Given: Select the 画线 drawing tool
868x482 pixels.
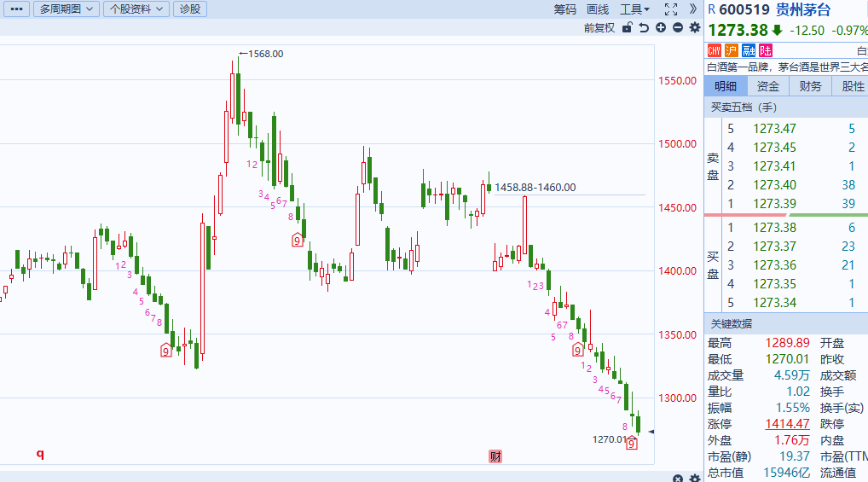Looking at the screenshot, I should click(598, 9).
